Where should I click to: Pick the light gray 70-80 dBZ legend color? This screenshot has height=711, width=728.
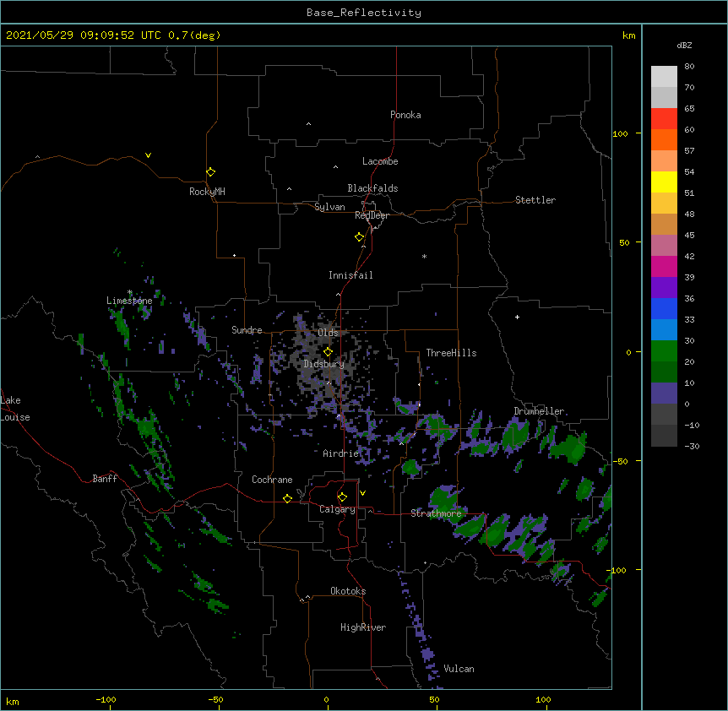[664, 77]
